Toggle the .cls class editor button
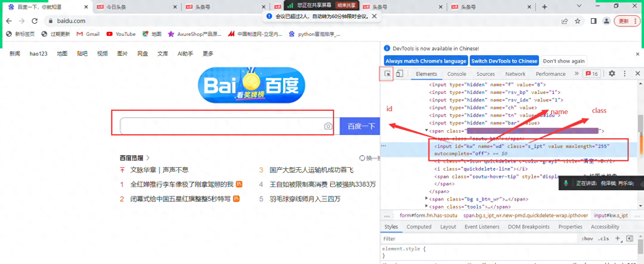 tap(603, 239)
